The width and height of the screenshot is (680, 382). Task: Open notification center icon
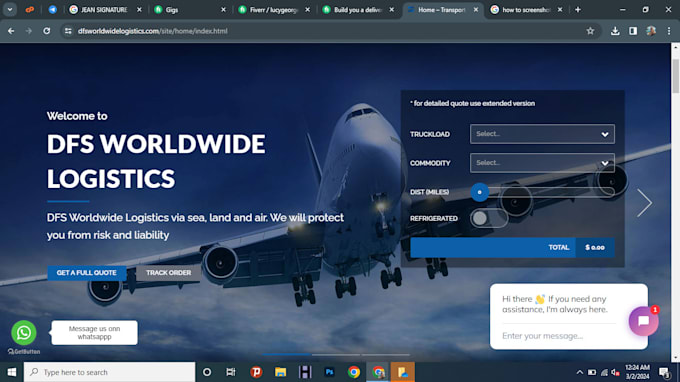click(664, 372)
